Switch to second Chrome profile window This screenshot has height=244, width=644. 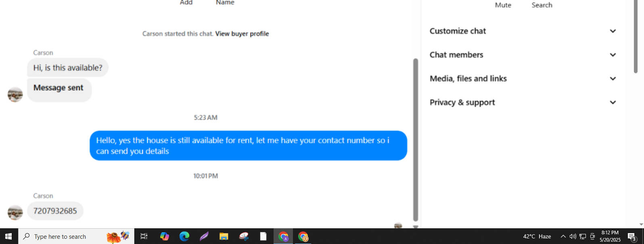coord(303,236)
